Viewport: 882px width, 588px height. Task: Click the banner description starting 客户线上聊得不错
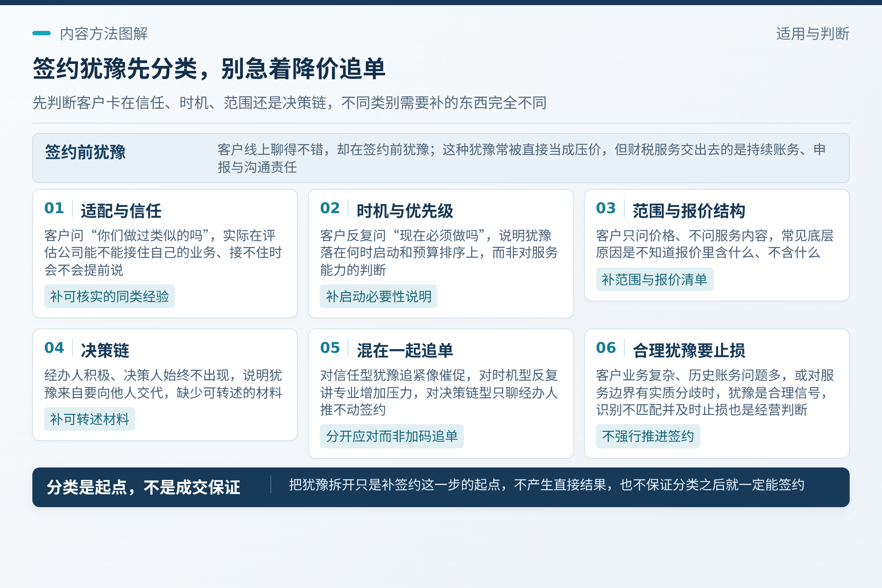coord(521,158)
